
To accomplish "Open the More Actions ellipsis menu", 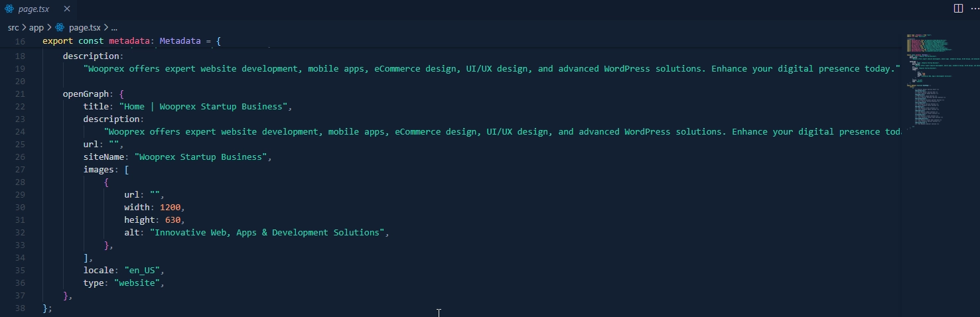I will click(974, 9).
